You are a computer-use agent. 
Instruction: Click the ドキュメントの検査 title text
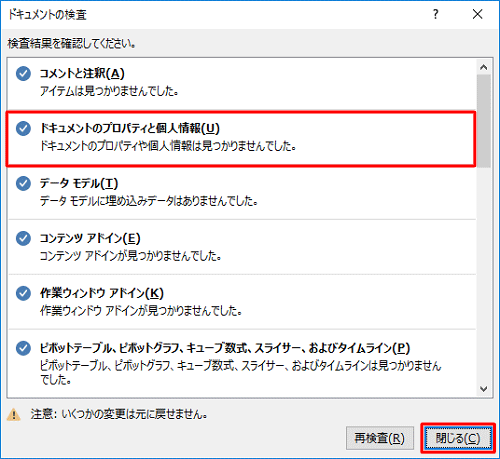click(x=47, y=15)
